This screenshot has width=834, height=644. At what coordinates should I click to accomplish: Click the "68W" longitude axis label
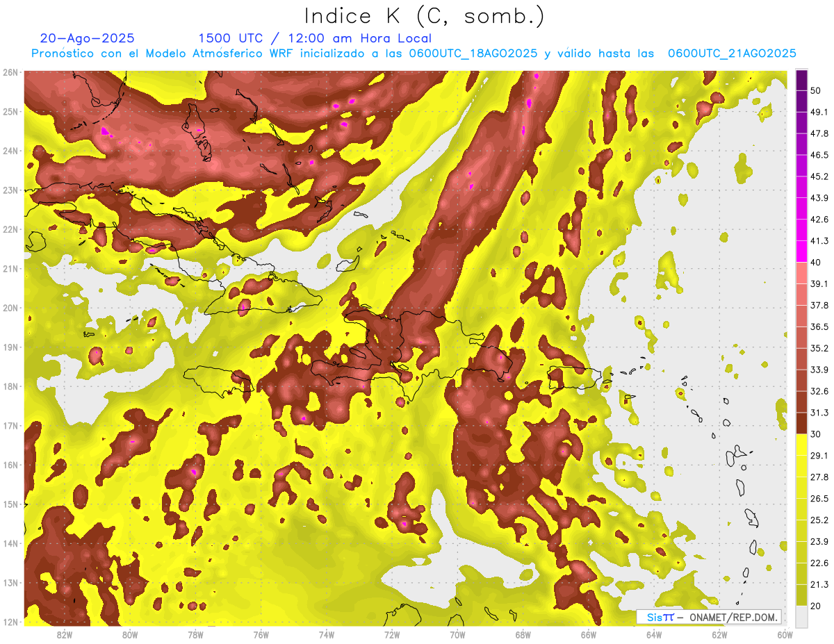[x=523, y=634]
